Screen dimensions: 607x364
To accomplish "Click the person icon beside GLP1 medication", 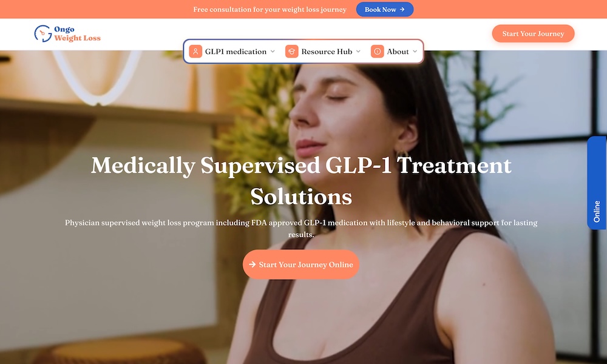I will point(195,52).
